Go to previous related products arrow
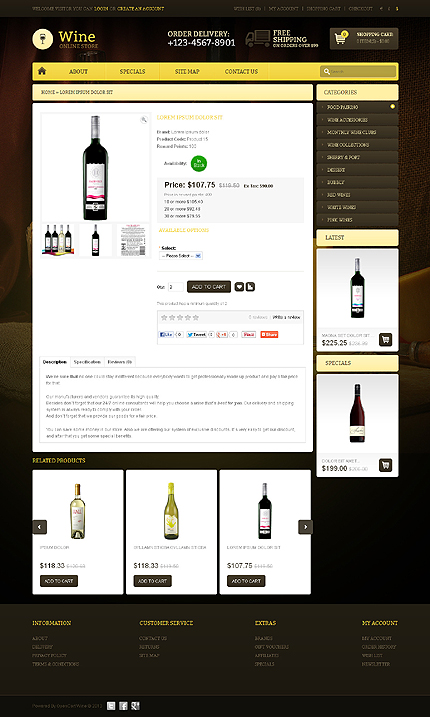The image size is (430, 717). (x=39, y=527)
